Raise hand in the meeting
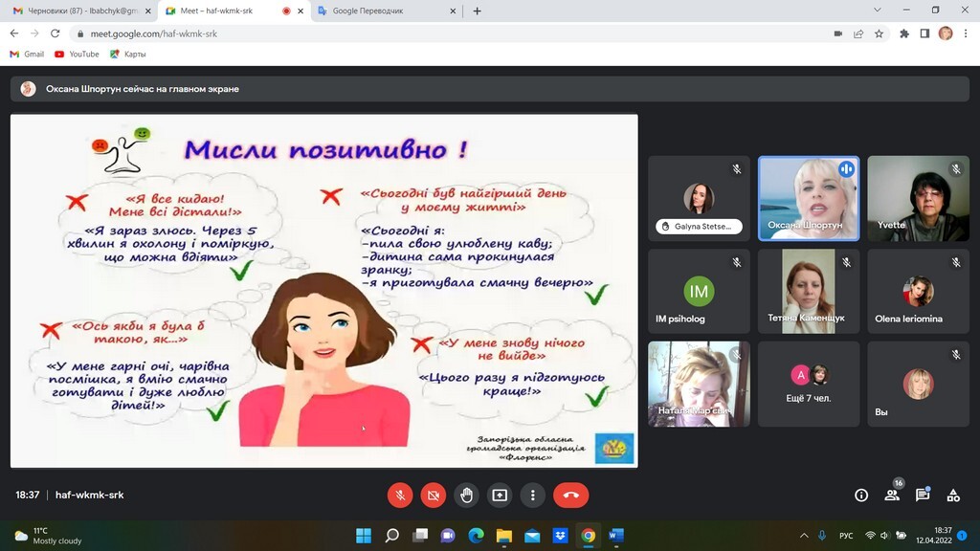980x551 pixels. (x=466, y=496)
